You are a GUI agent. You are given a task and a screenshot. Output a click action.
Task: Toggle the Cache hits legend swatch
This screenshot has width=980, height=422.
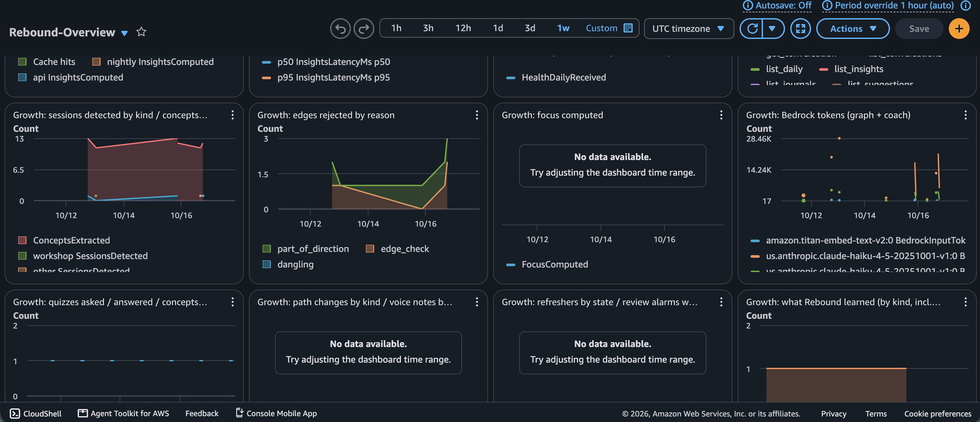point(22,62)
